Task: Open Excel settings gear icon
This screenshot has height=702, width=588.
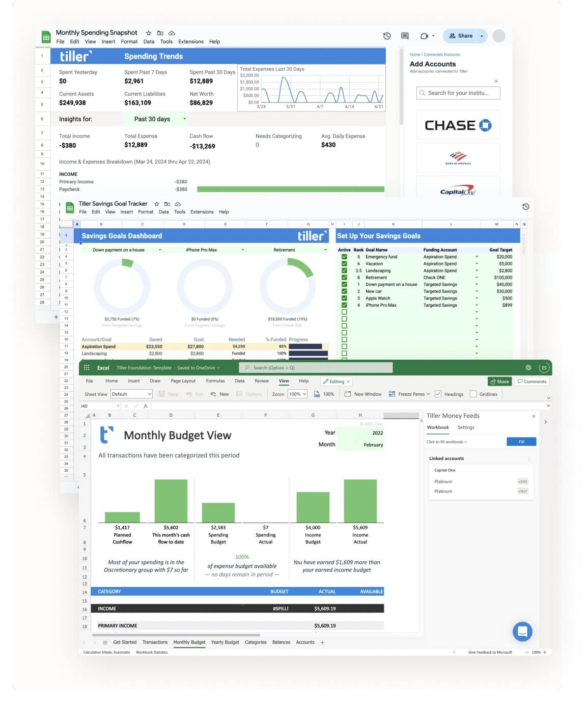Action: tap(528, 367)
